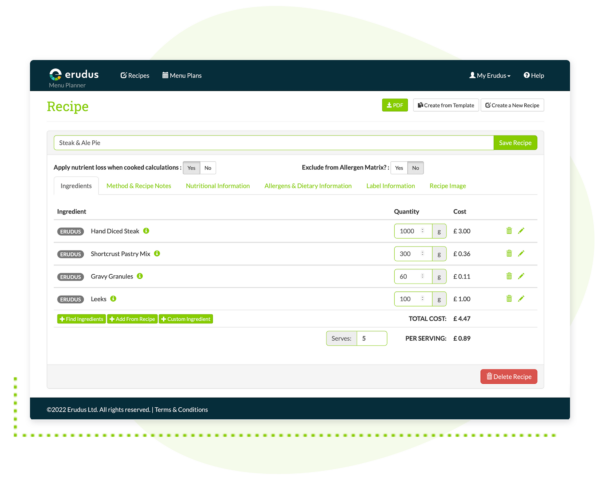Switch to the Nutritional Information tab

click(x=217, y=186)
